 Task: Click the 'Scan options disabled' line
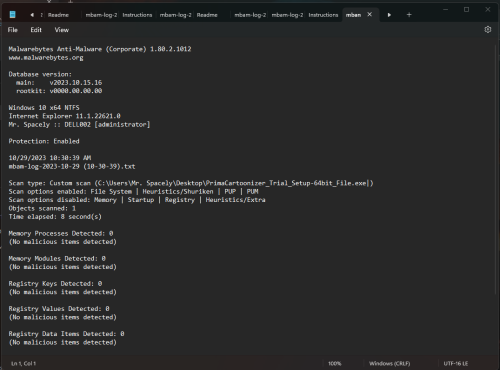(137, 200)
